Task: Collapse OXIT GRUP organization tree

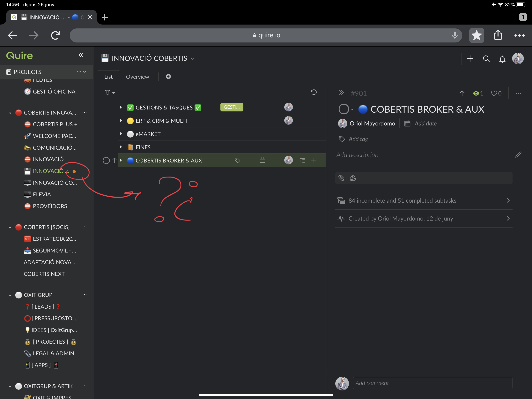Action: [x=10, y=295]
